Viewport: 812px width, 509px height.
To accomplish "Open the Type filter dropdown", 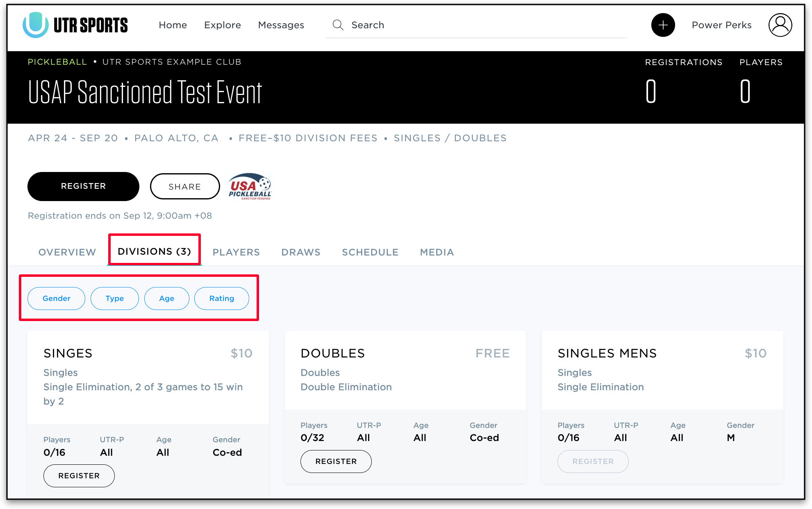I will 114,299.
